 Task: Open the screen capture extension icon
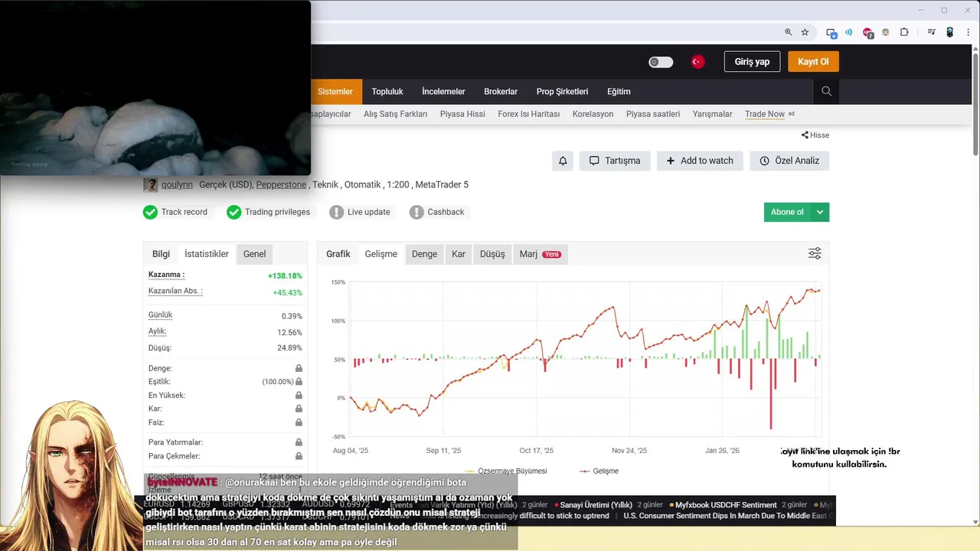[831, 32]
